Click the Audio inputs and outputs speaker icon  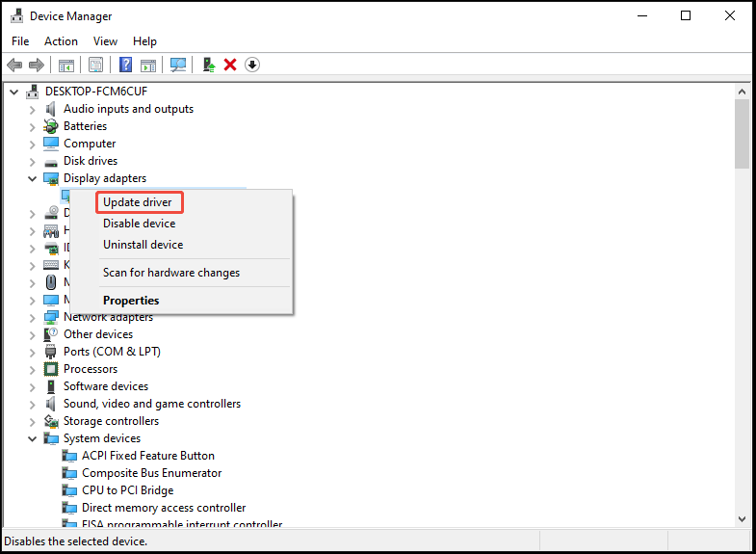point(51,109)
